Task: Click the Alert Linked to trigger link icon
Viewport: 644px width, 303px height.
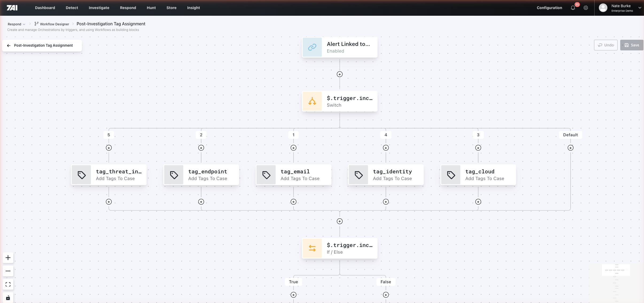Action: click(312, 47)
